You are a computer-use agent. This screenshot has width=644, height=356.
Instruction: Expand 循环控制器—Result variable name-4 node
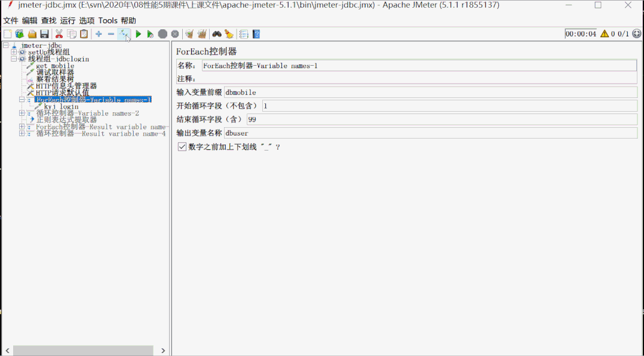[x=22, y=133]
